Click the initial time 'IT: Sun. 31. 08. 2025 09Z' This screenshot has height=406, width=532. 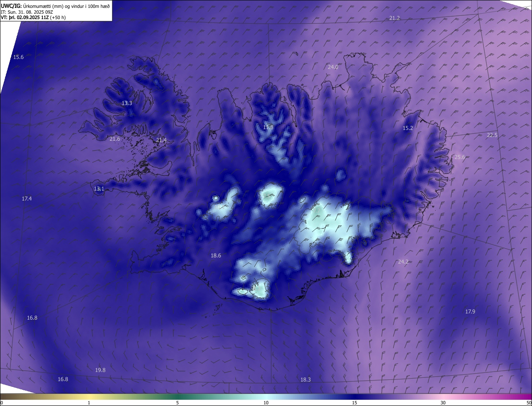[27, 12]
